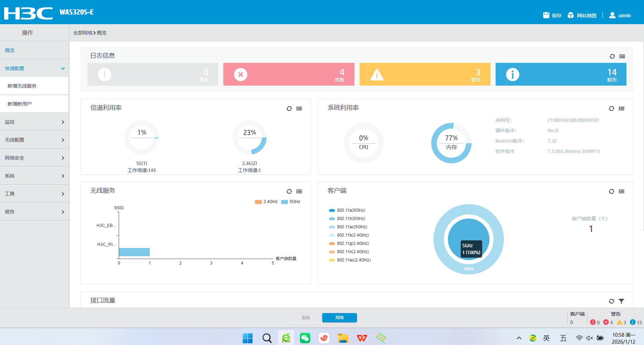Select the 概览 overview sidebar item
The width and height of the screenshot is (644, 345).
10,50
